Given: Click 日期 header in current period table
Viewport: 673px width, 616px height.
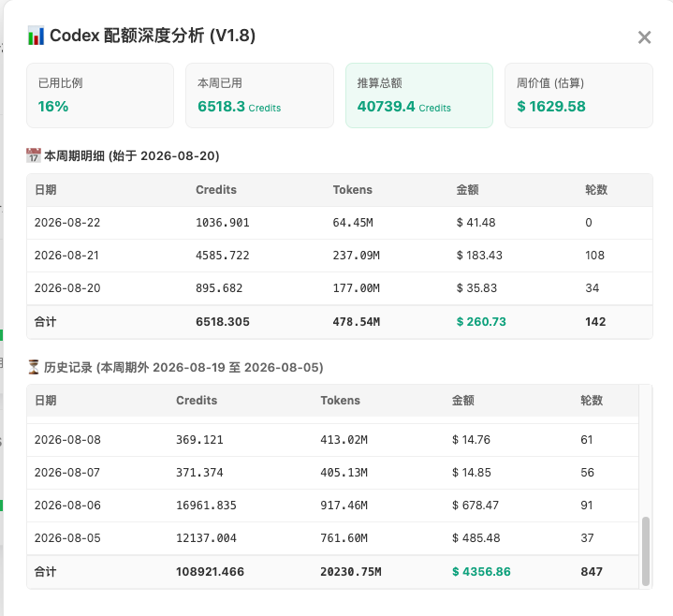Looking at the screenshot, I should pyautogui.click(x=46, y=190).
